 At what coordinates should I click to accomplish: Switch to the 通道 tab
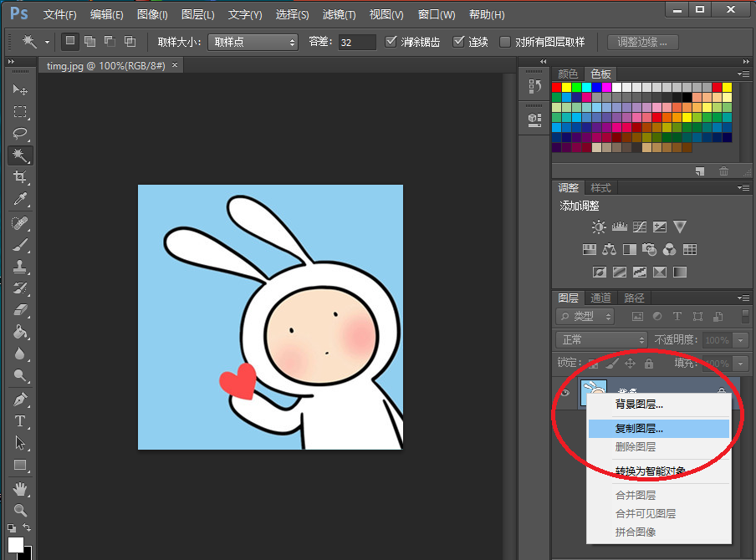[x=600, y=298]
